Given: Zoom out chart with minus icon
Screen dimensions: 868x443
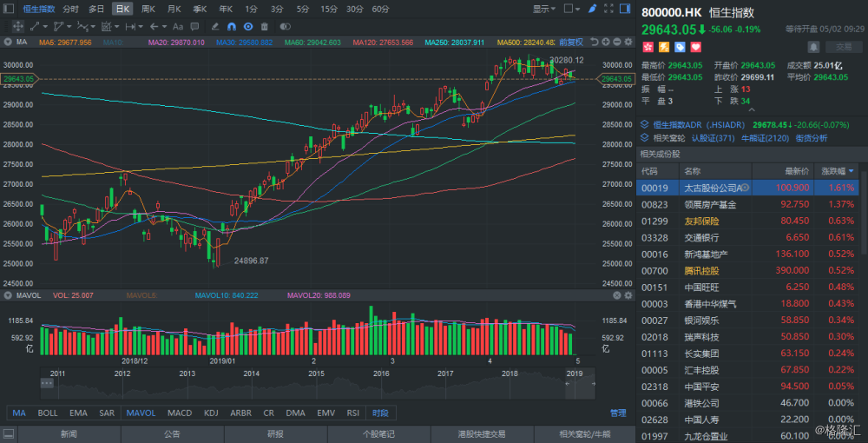Looking at the screenshot, I should [616, 42].
